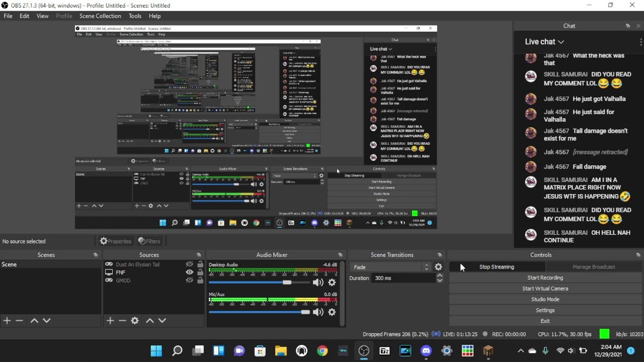This screenshot has height=362, width=644.
Task: Add a new source with the plus icon
Action: [x=110, y=320]
